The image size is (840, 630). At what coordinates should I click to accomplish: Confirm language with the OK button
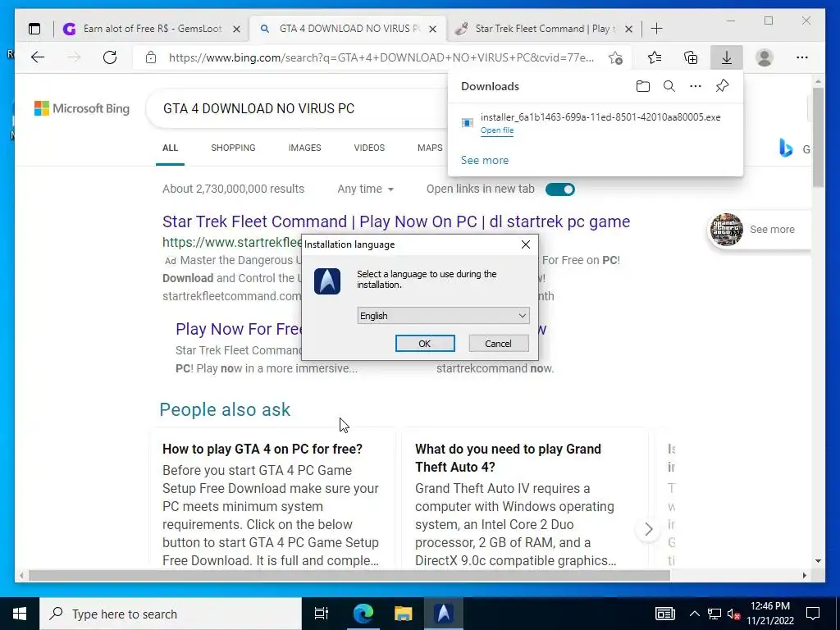(425, 344)
